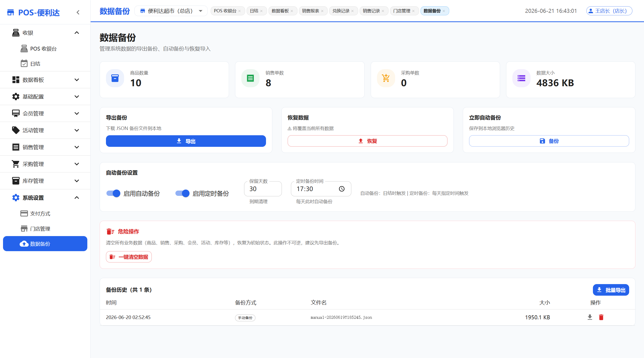Open the time picker clock icon
This screenshot has width=644, height=358.
(342, 189)
